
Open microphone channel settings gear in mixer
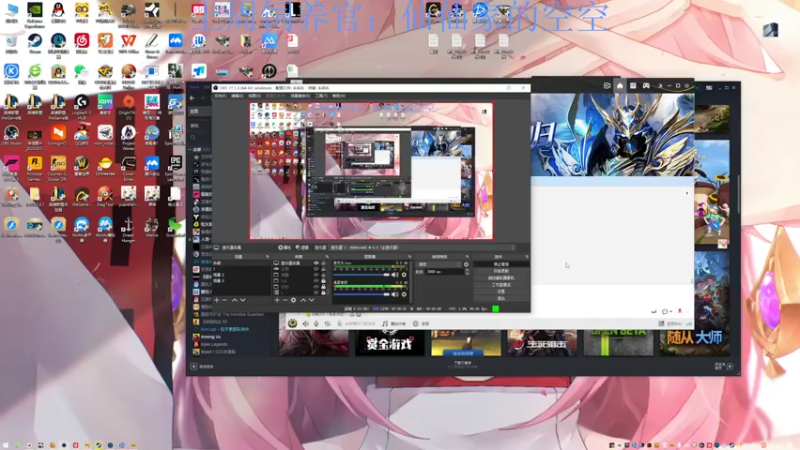[404, 275]
